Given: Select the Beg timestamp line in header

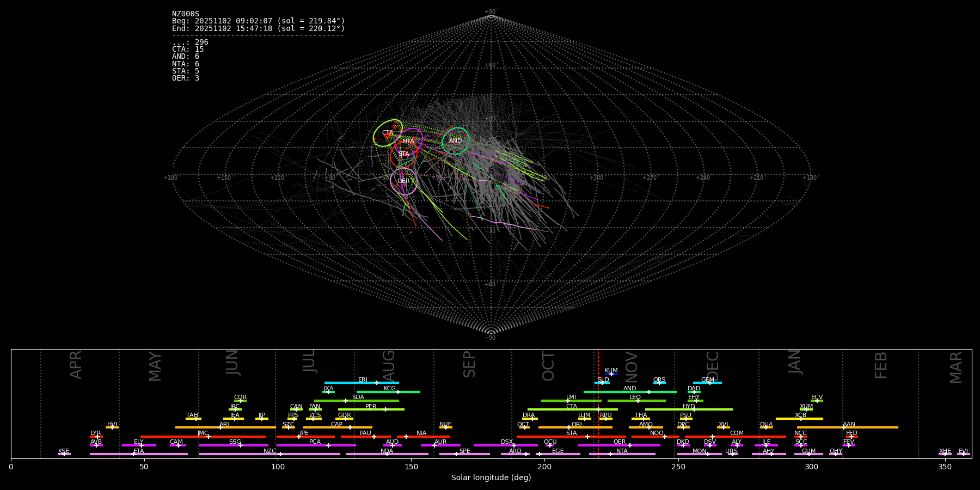Looking at the screenshot, I should click(x=259, y=21).
